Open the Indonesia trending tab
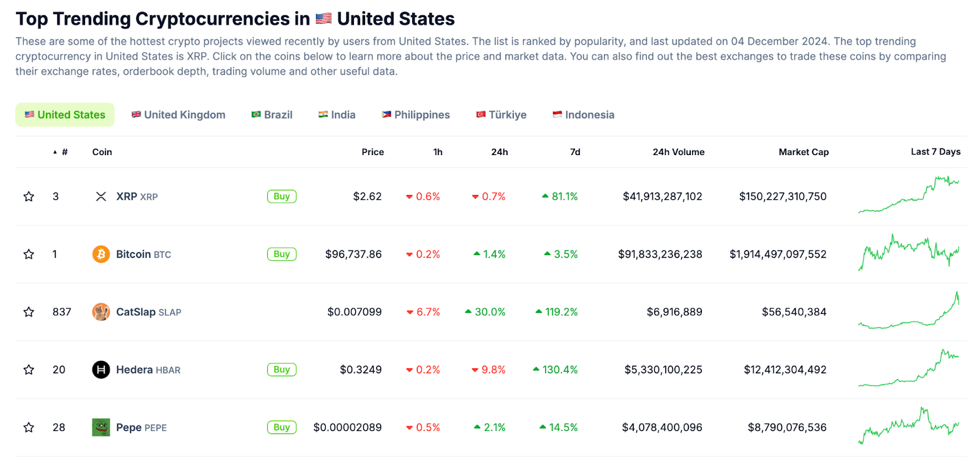Viewport: 980px width, 464px height. point(583,115)
